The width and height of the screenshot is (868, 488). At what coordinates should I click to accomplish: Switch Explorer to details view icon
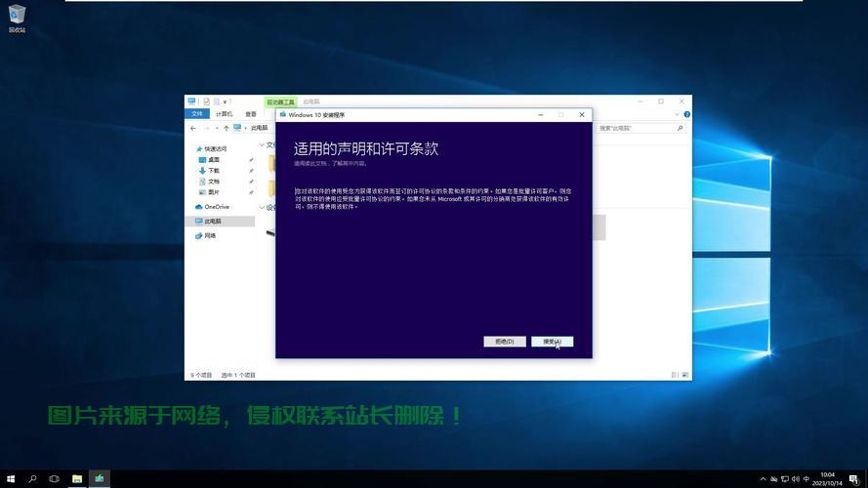[x=675, y=375]
